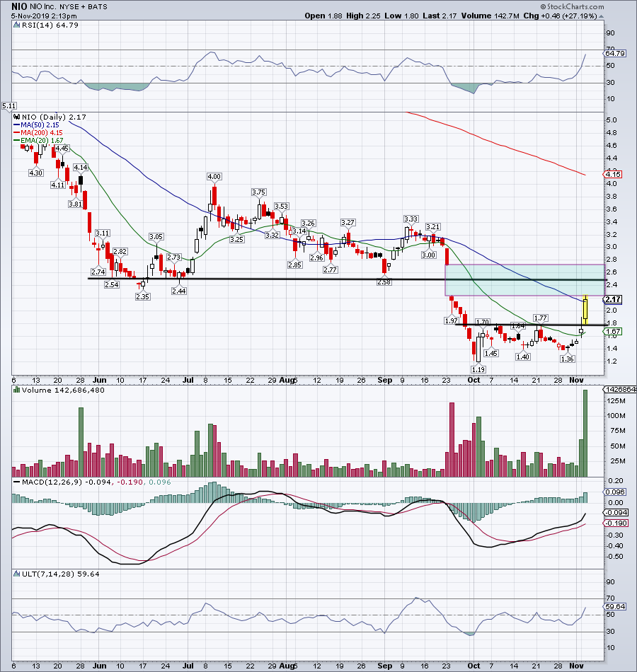The width and height of the screenshot is (637, 672).
Task: Click the 5.11 label at the far left edge
Action: (x=9, y=106)
